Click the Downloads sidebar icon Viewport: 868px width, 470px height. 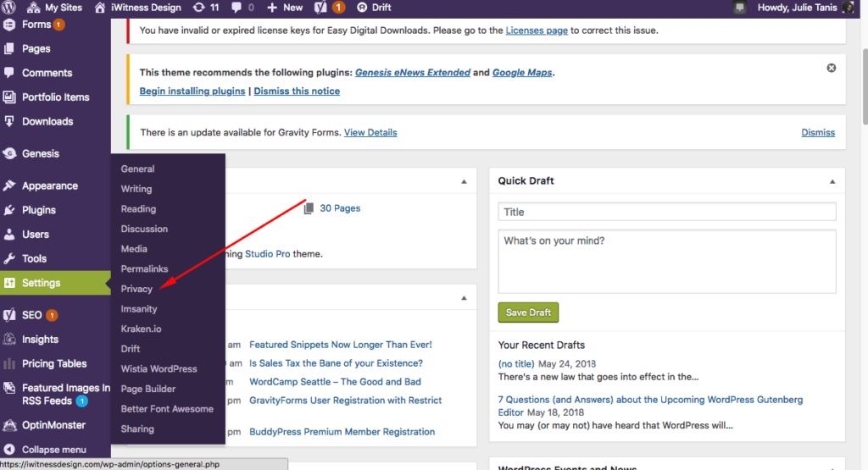click(x=8, y=121)
